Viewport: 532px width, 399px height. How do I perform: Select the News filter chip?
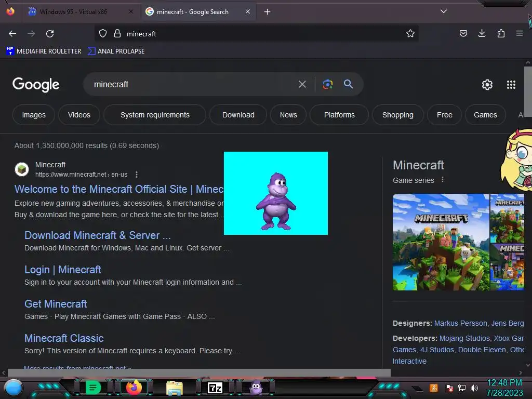(288, 115)
